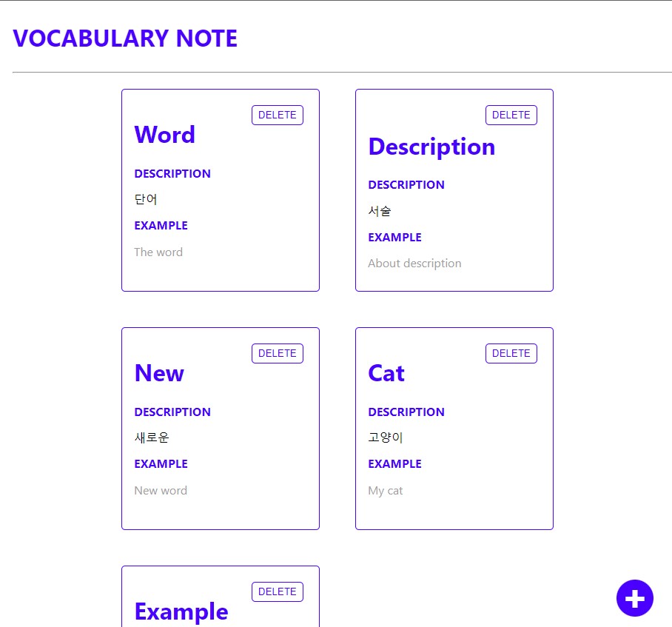Viewport: 672px width, 627px height.
Task: Click the Cat card heading
Action: (386, 373)
